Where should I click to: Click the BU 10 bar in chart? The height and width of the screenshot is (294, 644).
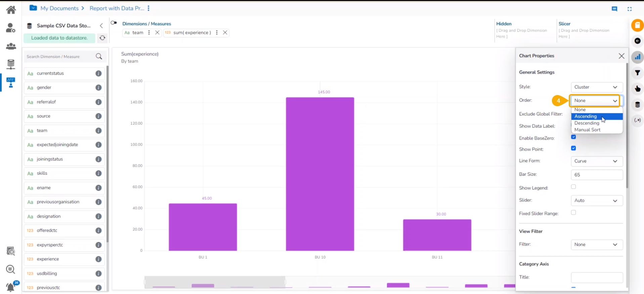320,174
